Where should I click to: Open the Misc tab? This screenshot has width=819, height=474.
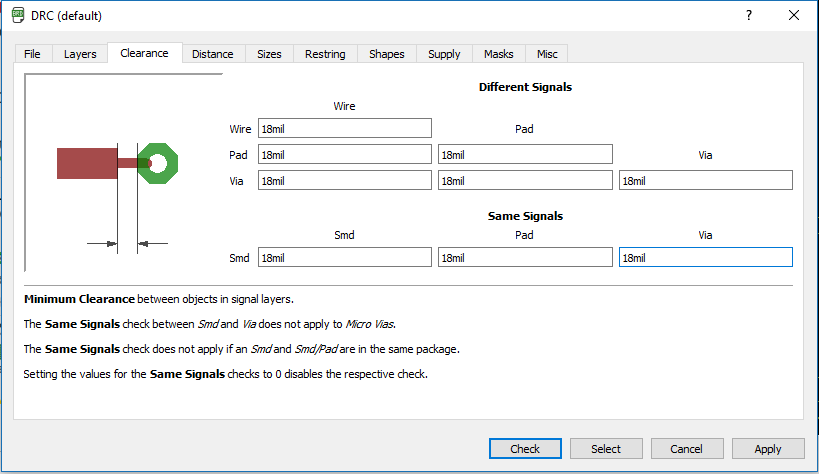tap(547, 54)
